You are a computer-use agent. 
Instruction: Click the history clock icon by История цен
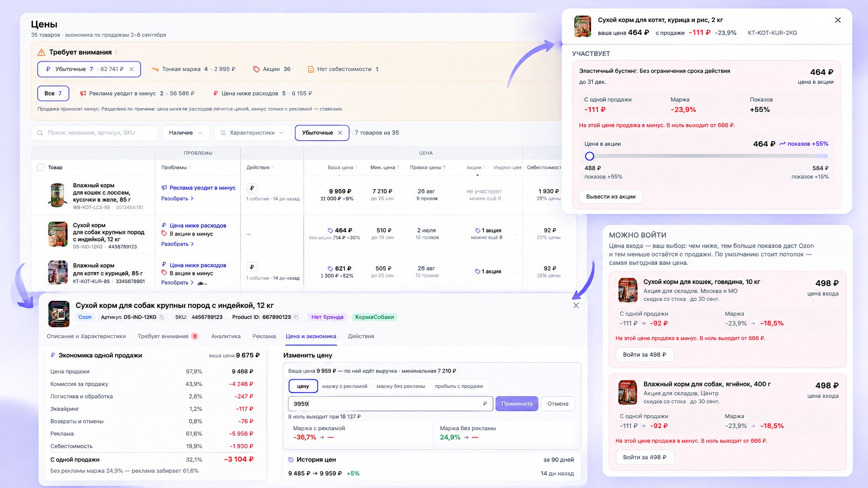pos(291,460)
